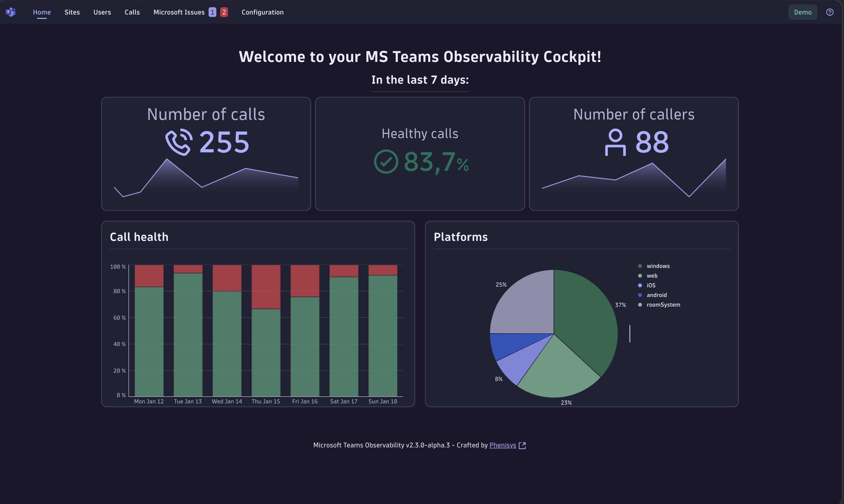
Task: Click the red segment of the Thu Jan 15 bar
Action: click(x=265, y=287)
